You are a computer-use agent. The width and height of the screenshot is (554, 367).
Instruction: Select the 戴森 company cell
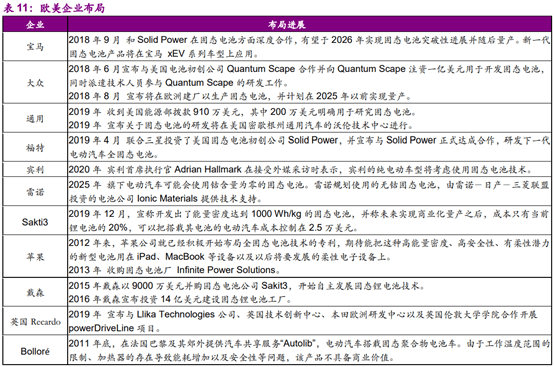point(35,292)
